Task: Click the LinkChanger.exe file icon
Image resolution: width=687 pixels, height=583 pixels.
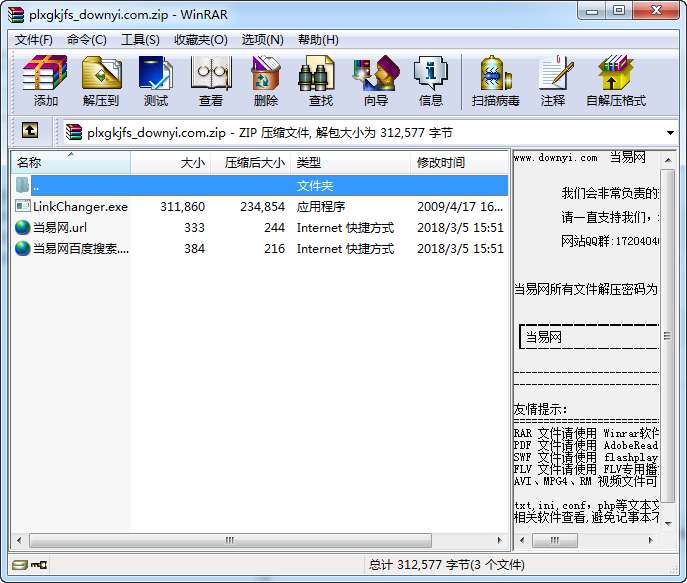Action: [22, 206]
